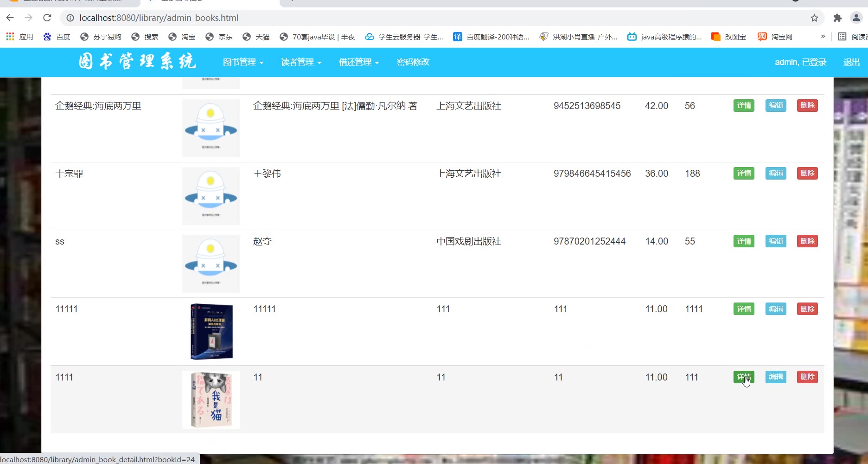
Task: Select the stock count 188
Action: tap(693, 174)
